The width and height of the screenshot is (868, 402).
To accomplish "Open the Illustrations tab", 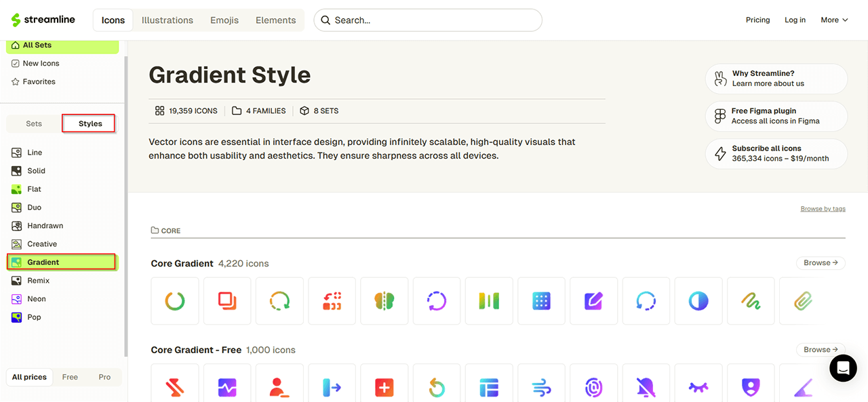I will coord(167,20).
